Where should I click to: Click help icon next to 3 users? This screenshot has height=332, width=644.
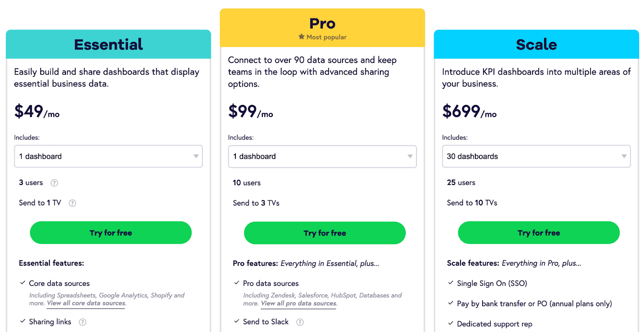pyautogui.click(x=54, y=183)
